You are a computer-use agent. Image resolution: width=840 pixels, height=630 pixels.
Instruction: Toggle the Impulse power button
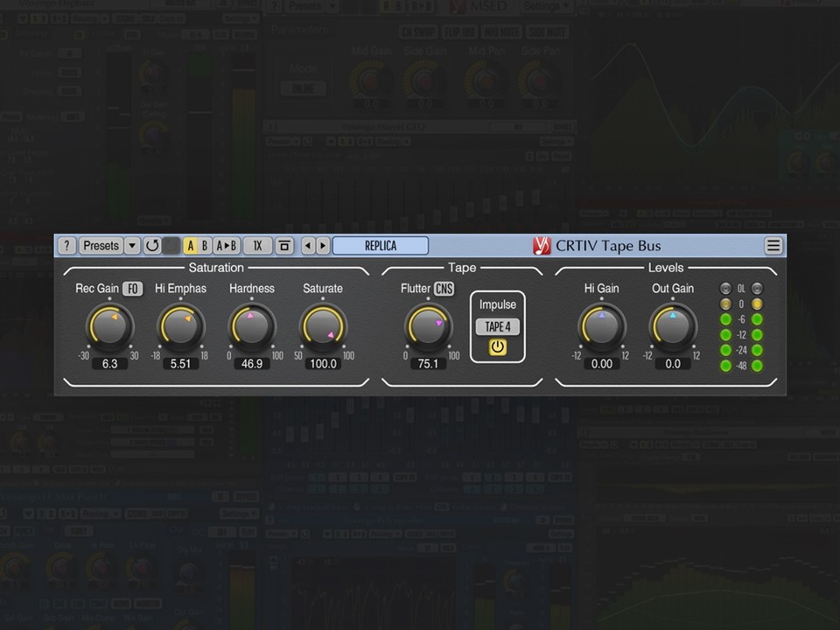pyautogui.click(x=498, y=347)
